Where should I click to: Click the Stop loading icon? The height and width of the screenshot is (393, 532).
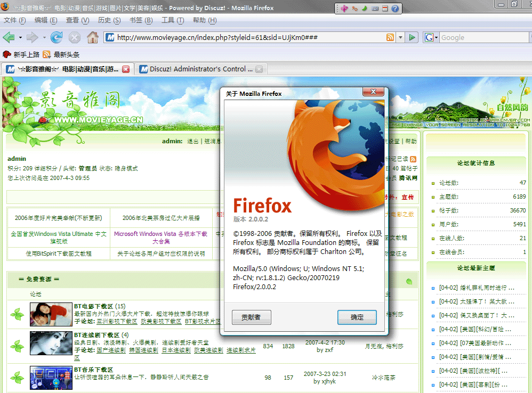pyautogui.click(x=74, y=37)
